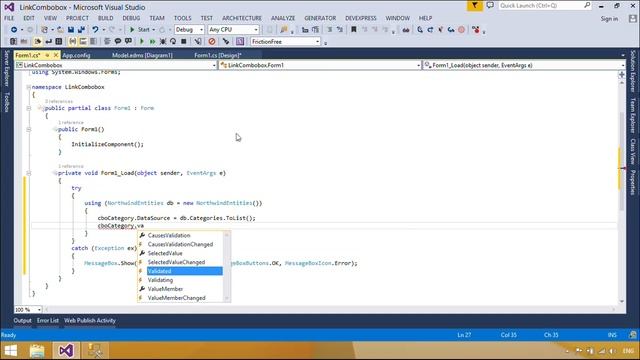Open the Error List panel tab
The image size is (640, 360).
(48, 321)
